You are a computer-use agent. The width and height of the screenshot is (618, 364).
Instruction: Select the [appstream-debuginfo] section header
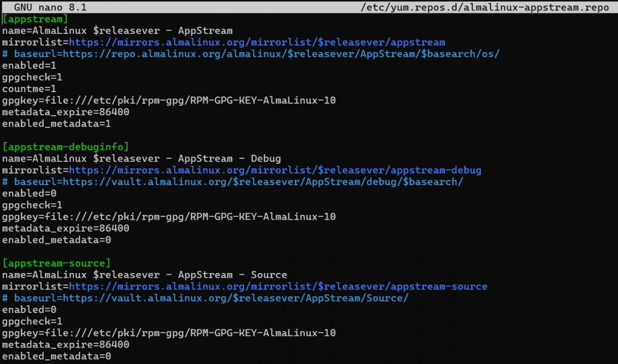(x=66, y=147)
